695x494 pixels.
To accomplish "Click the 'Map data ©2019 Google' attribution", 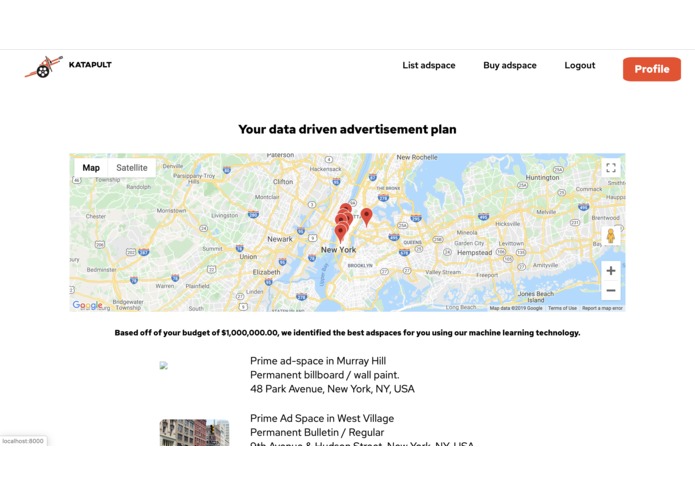I will [515, 308].
